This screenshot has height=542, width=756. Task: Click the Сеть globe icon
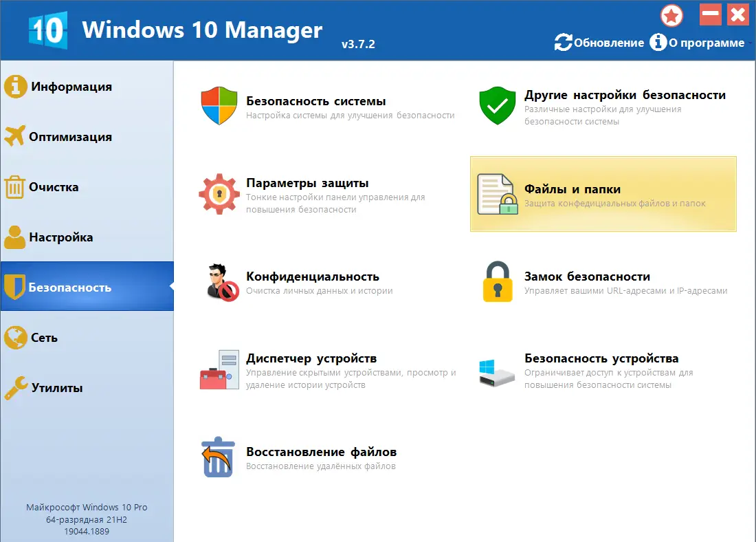tap(15, 337)
